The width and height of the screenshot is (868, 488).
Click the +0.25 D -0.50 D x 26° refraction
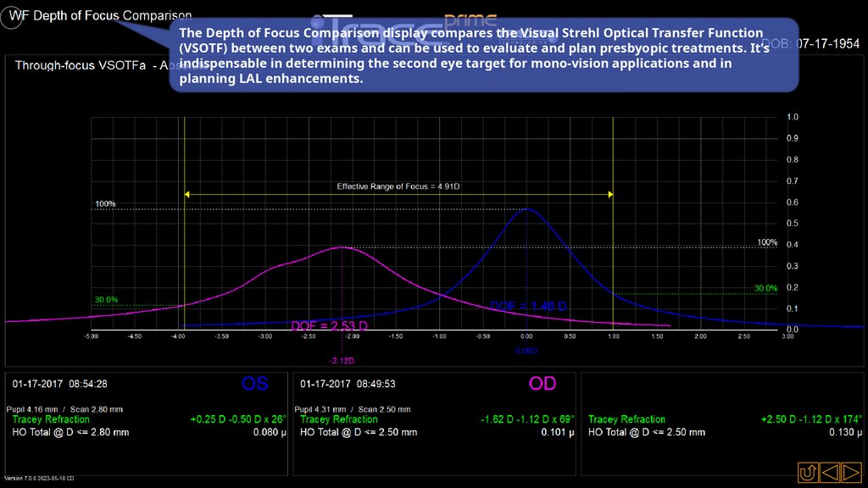point(238,419)
